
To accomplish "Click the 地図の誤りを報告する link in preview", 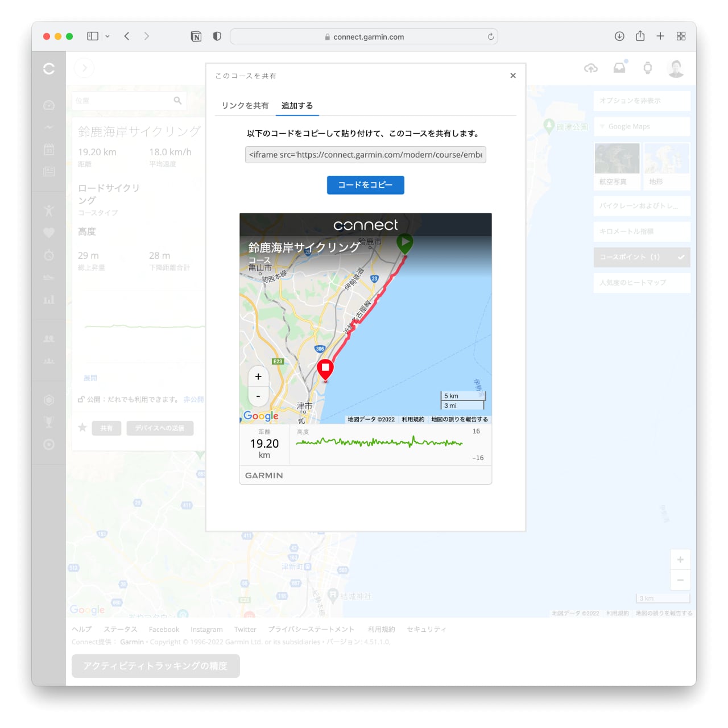I will 459,419.
